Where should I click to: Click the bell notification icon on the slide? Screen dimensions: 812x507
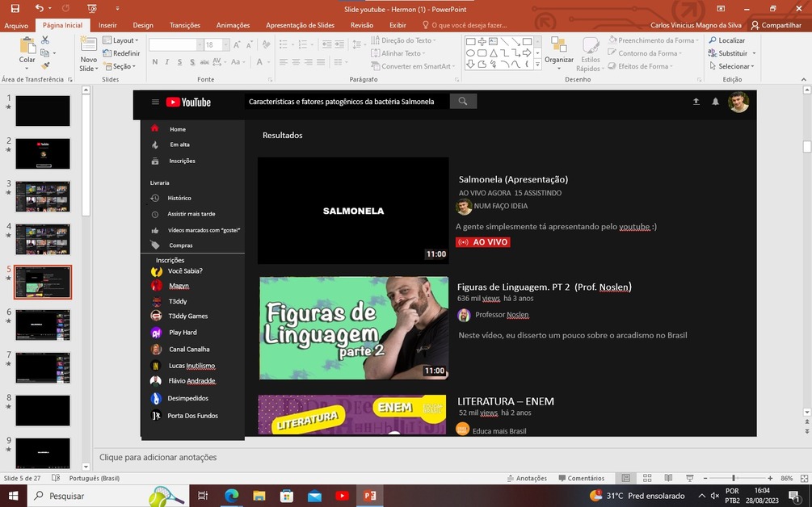715,102
